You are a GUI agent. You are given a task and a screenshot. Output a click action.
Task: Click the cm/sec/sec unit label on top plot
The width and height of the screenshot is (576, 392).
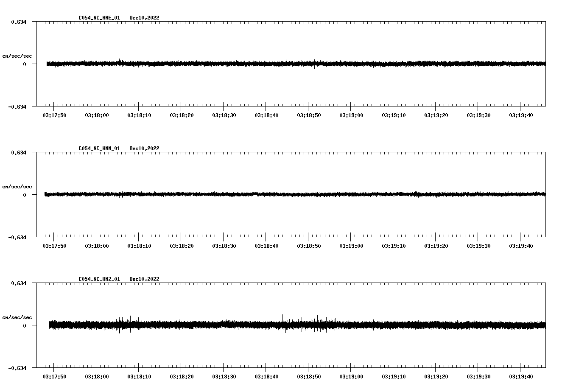[x=17, y=56]
